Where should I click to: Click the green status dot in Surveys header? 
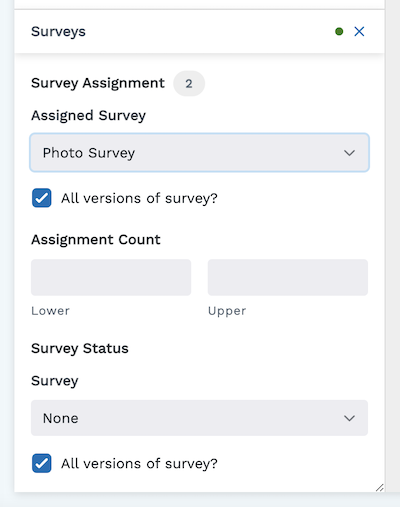tap(339, 32)
